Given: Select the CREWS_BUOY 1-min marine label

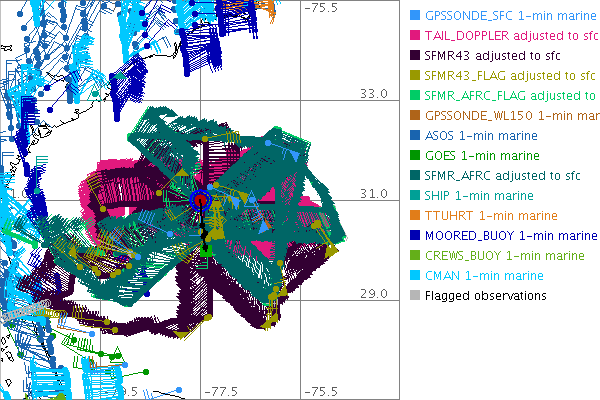Looking at the screenshot, I should [x=505, y=256].
